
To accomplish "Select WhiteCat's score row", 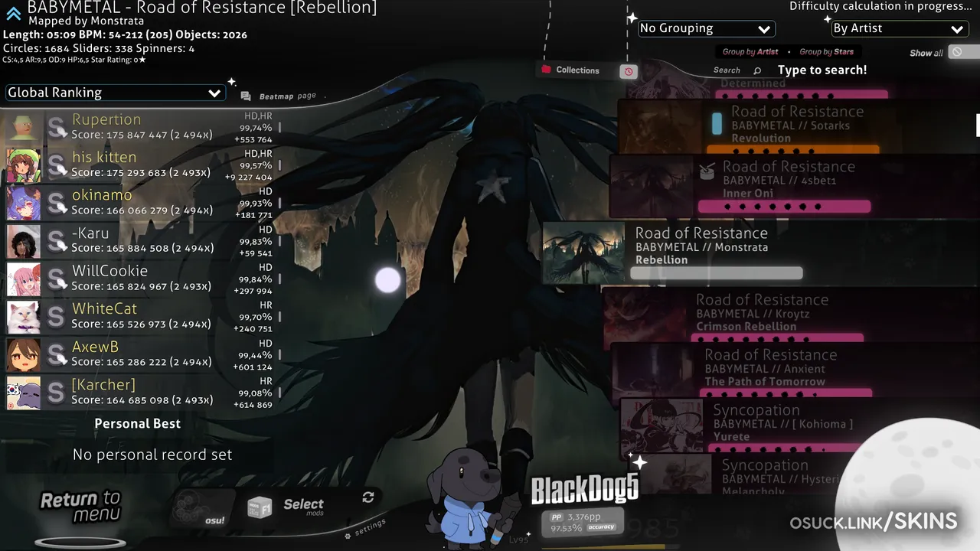I will tap(140, 317).
